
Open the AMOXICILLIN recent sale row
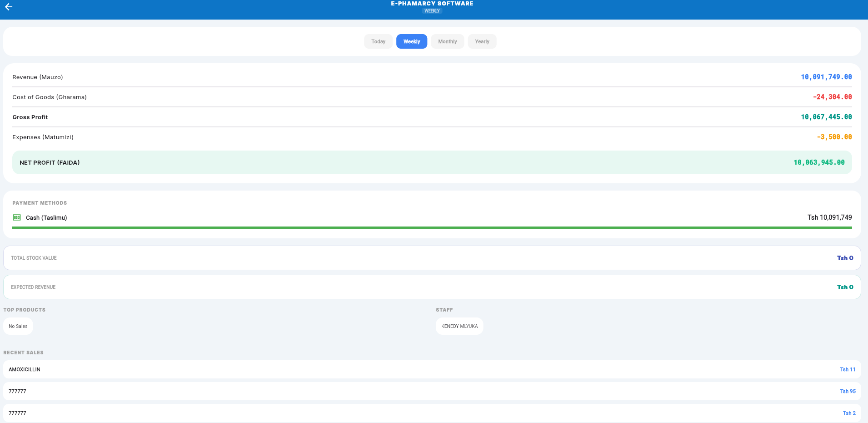pyautogui.click(x=432, y=369)
